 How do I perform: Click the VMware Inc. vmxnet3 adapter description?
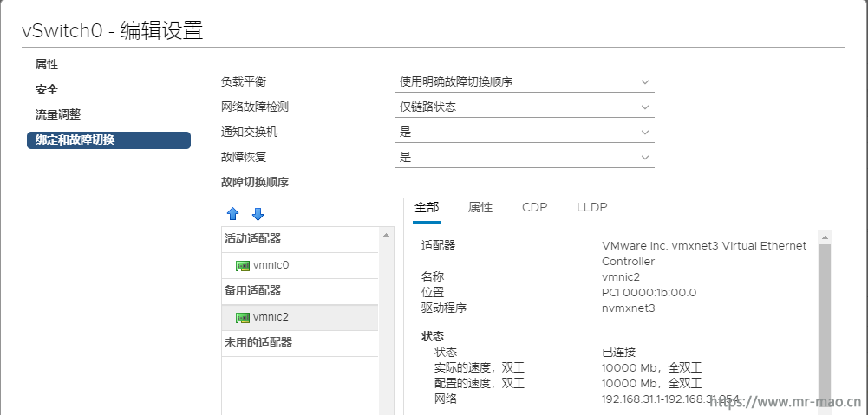click(x=704, y=254)
